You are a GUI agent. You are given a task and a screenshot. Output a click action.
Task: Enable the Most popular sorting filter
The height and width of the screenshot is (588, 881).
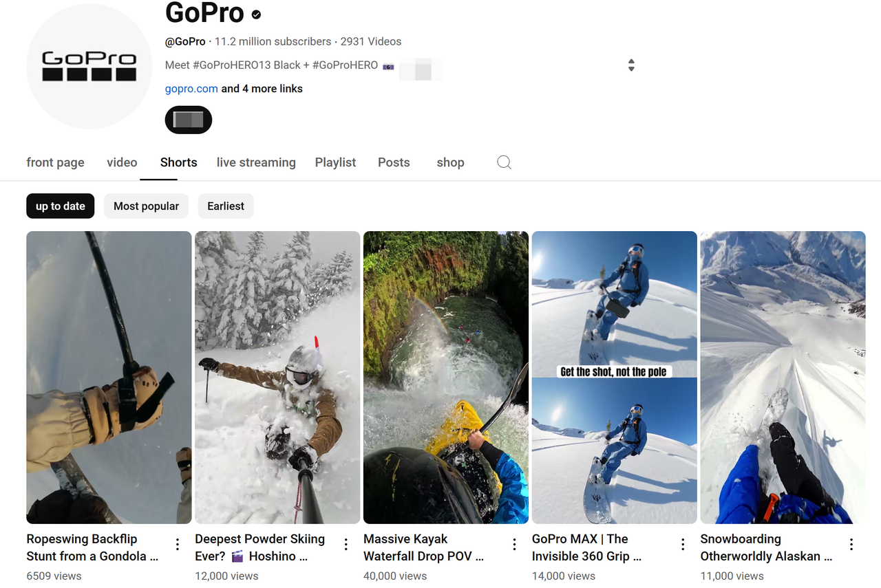pos(146,206)
